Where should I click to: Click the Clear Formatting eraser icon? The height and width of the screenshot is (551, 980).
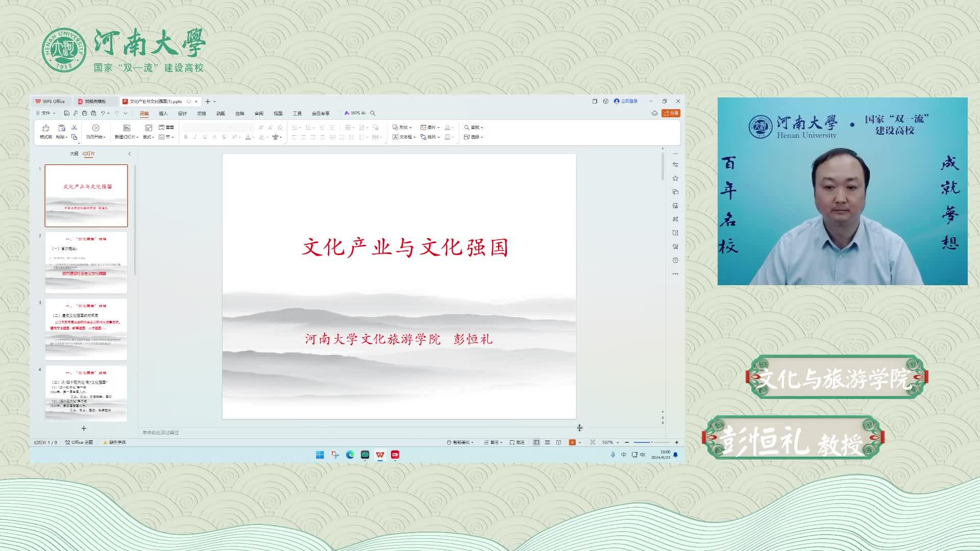coord(280,127)
